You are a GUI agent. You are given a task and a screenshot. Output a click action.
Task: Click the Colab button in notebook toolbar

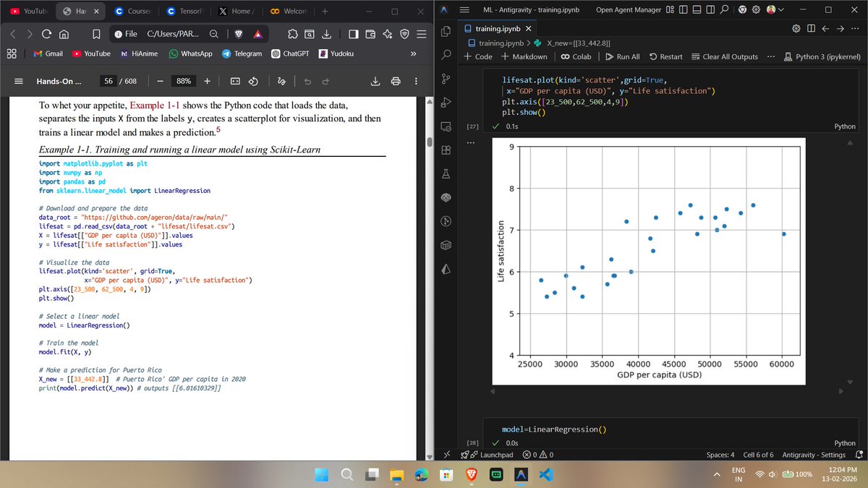click(576, 56)
